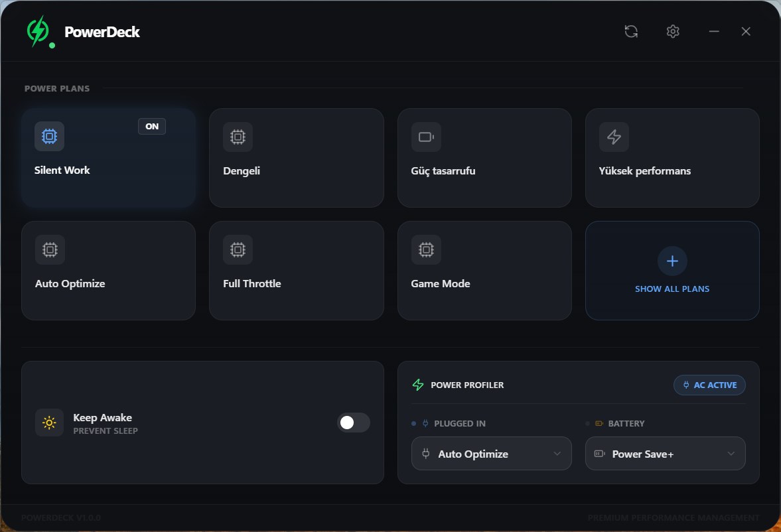Activate the Güç tasarrufu power plan card
Screen dimensions: 781x532
pos(484,158)
